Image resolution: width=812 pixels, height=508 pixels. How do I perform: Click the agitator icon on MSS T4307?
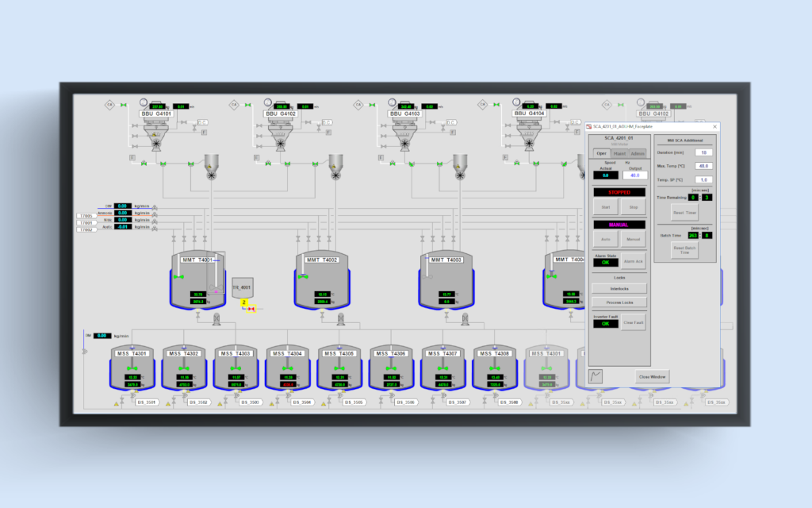(x=442, y=368)
